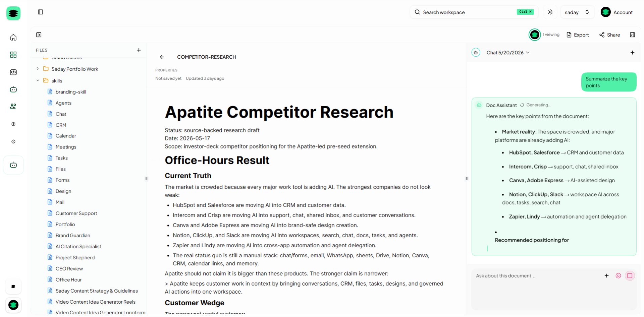Add a new file with plus icon
644x317 pixels.
tap(139, 50)
